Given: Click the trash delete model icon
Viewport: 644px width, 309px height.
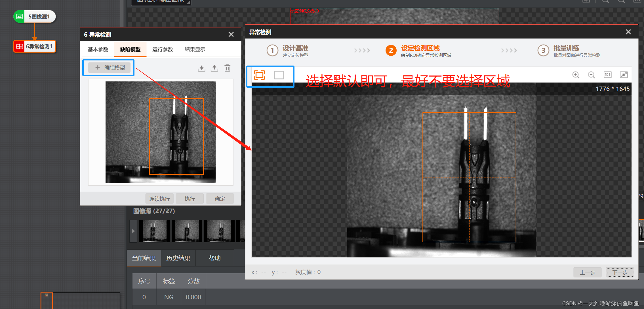Looking at the screenshot, I should coord(227,68).
